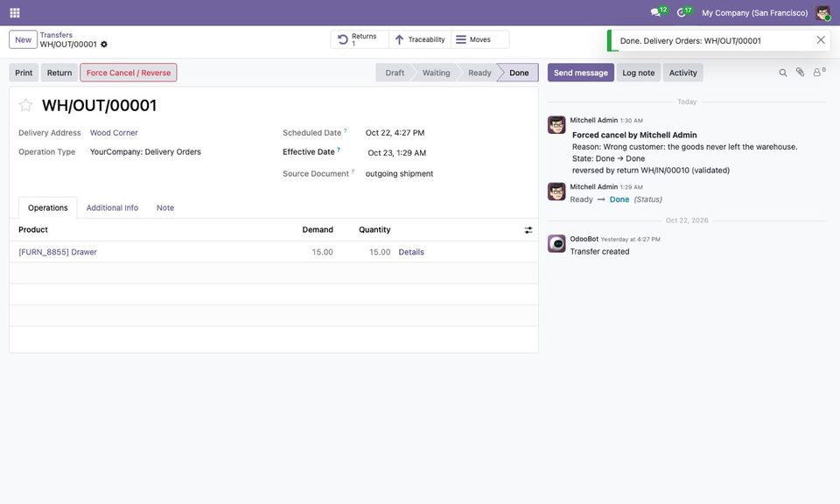840x504 pixels.
Task: Click Send message in the chatter
Action: (581, 73)
